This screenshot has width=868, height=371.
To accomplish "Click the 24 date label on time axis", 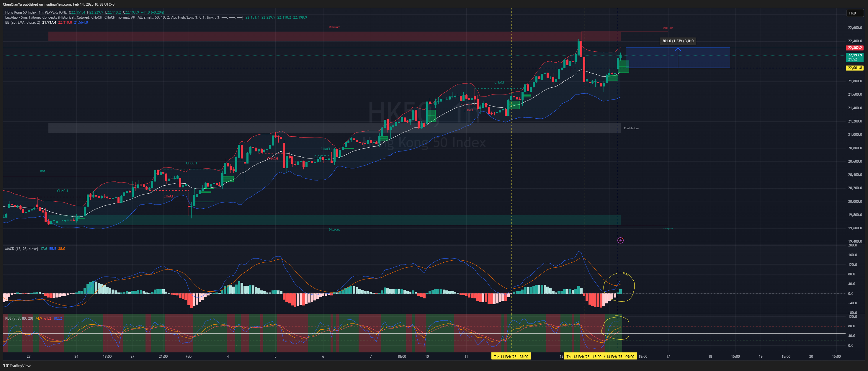I will 76,356.
